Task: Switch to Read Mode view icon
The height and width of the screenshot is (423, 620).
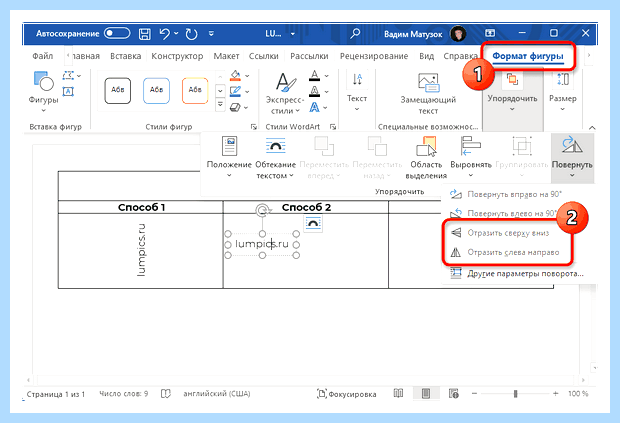Action: pyautogui.click(x=399, y=393)
